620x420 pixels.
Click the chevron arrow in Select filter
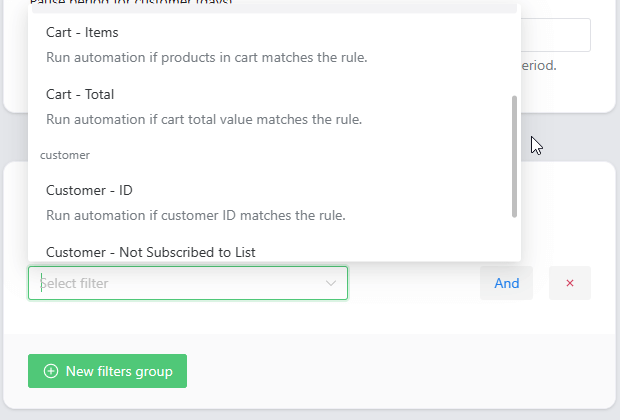coord(331,283)
